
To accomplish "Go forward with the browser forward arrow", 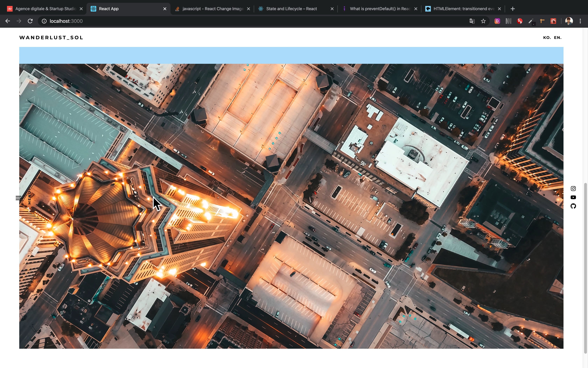I will point(19,21).
